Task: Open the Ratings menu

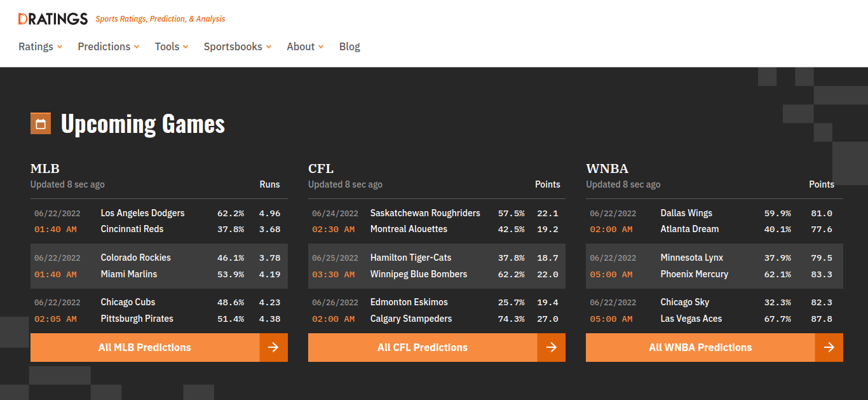Action: [x=41, y=46]
